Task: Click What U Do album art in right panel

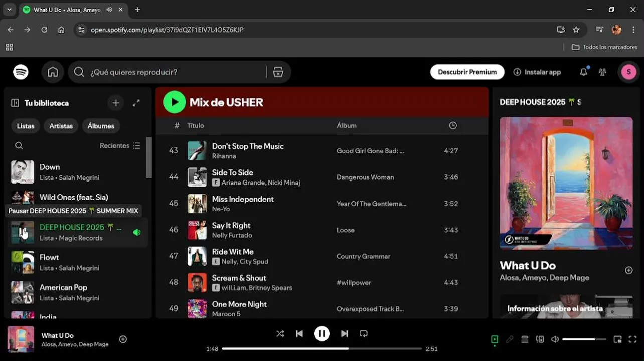Action: (566, 183)
